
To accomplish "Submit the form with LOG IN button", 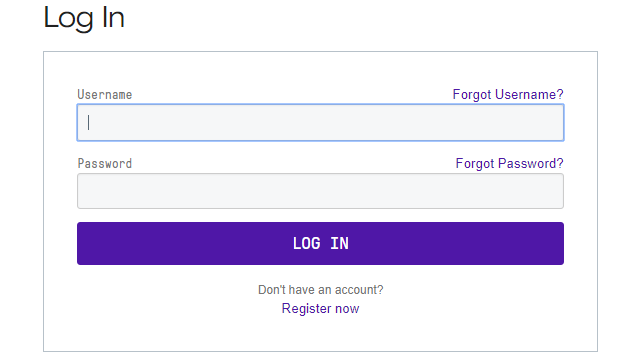I will click(320, 243).
